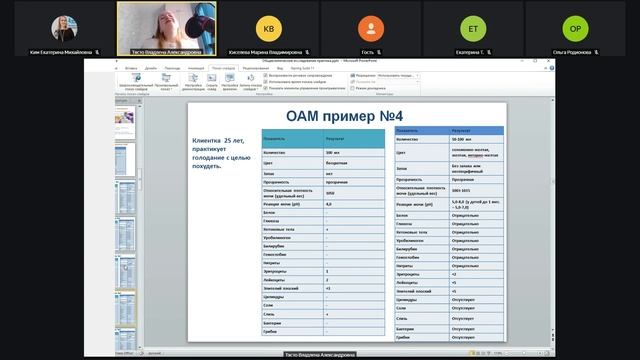Click the KB participant avatar

click(269, 29)
